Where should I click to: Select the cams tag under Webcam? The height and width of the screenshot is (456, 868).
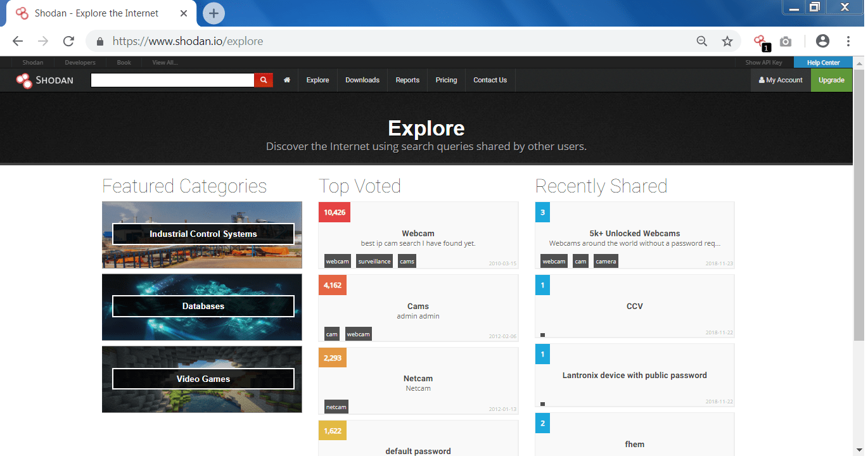point(407,261)
